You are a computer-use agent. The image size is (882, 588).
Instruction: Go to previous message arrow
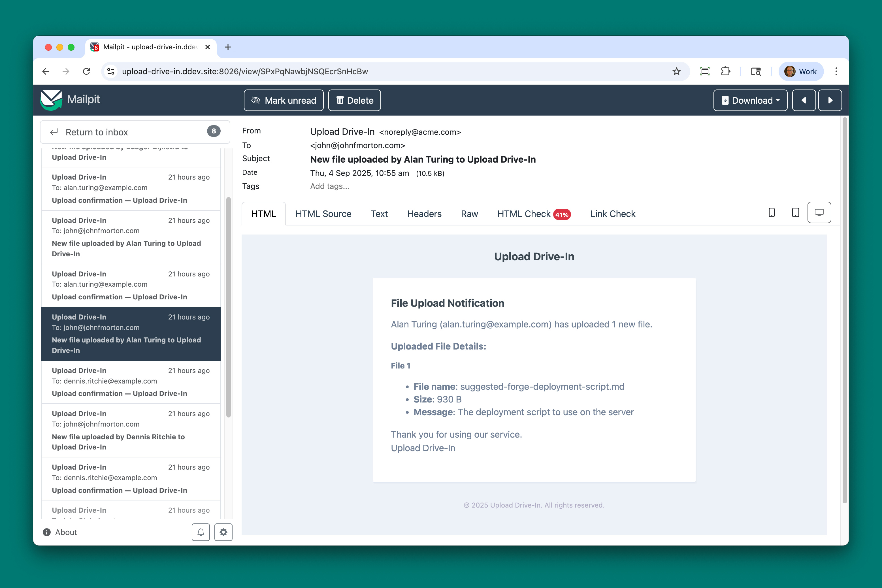[804, 100]
